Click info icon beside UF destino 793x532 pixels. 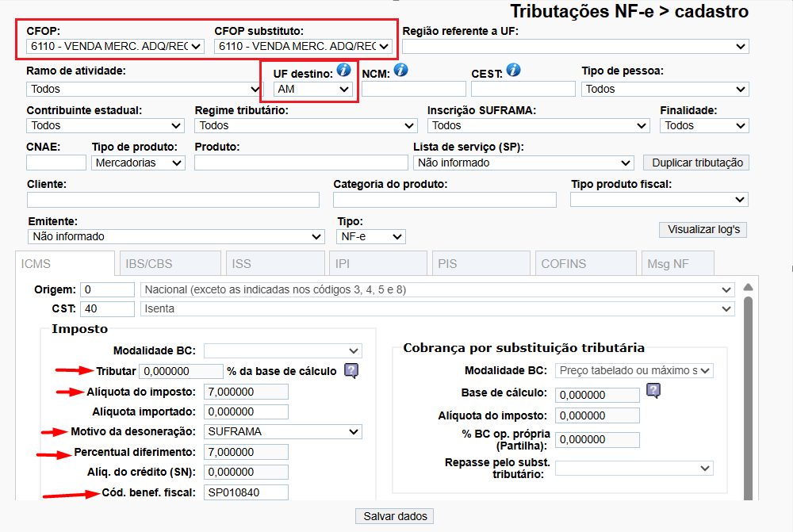pos(343,71)
